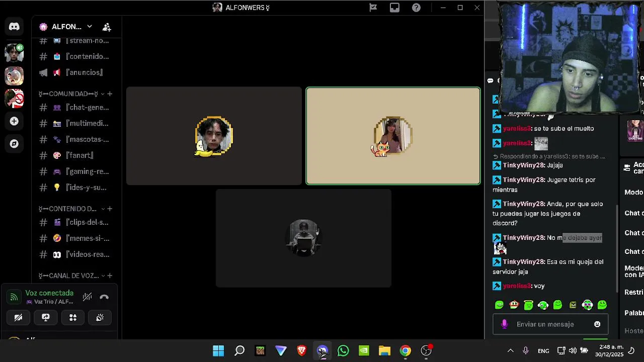The width and height of the screenshot is (644, 362).
Task: Open activities launcher in voice panel
Action: (x=73, y=317)
